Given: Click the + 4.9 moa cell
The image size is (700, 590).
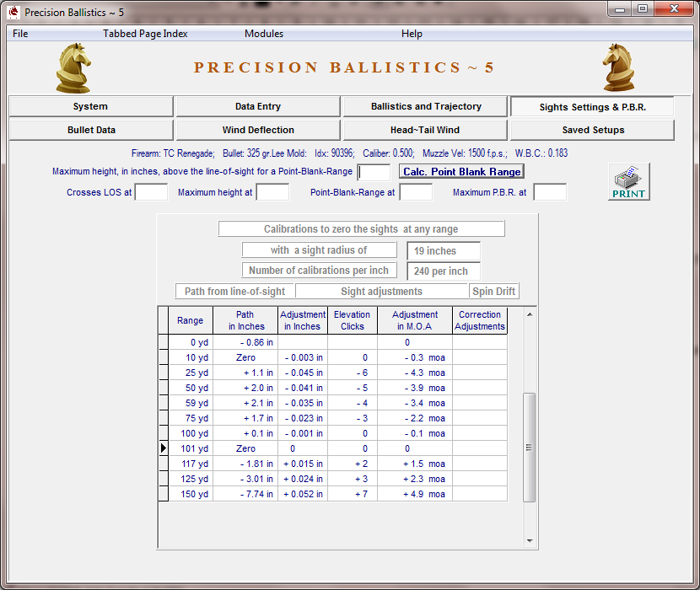Looking at the screenshot, I should 415,494.
